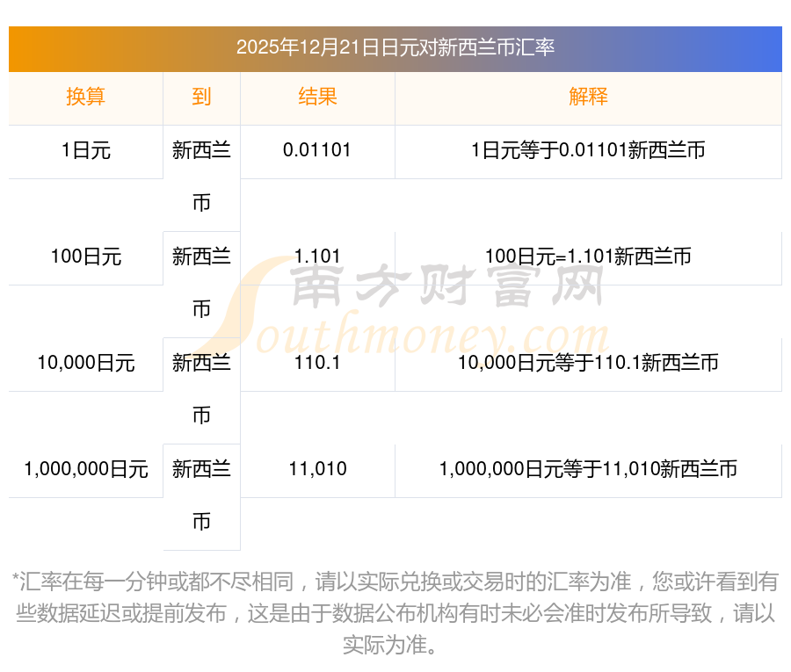Image resolution: width=791 pixels, height=672 pixels.
Task: Click explanation 1日元等于0.01101新西兰币
Action: 588,150
